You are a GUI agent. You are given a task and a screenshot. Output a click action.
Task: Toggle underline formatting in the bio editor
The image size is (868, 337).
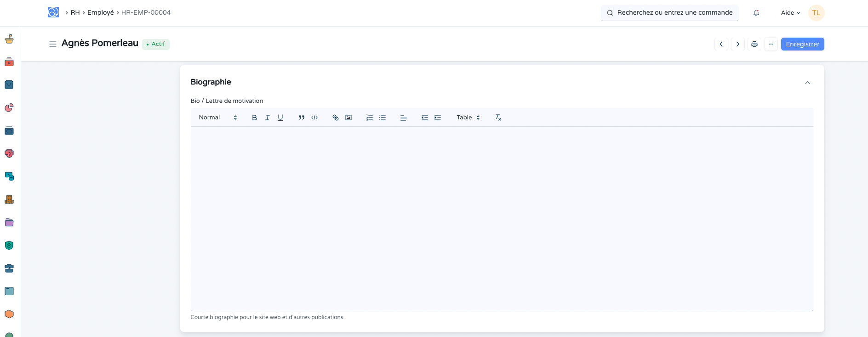(x=280, y=118)
